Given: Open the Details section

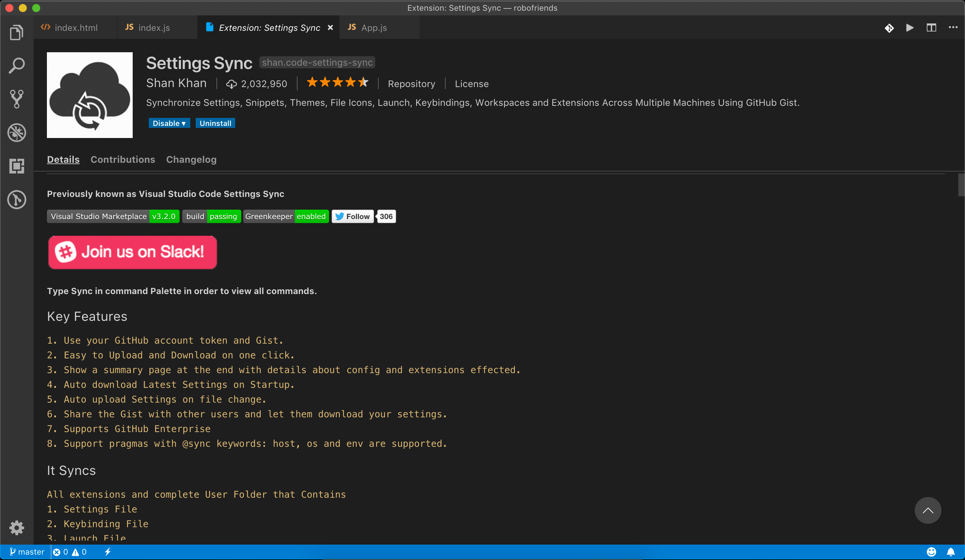Looking at the screenshot, I should (63, 159).
